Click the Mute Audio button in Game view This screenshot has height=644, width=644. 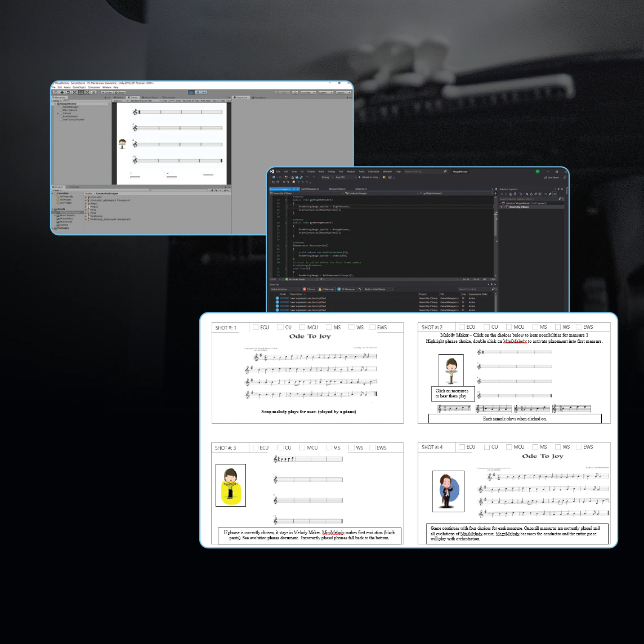pyautogui.click(x=206, y=101)
